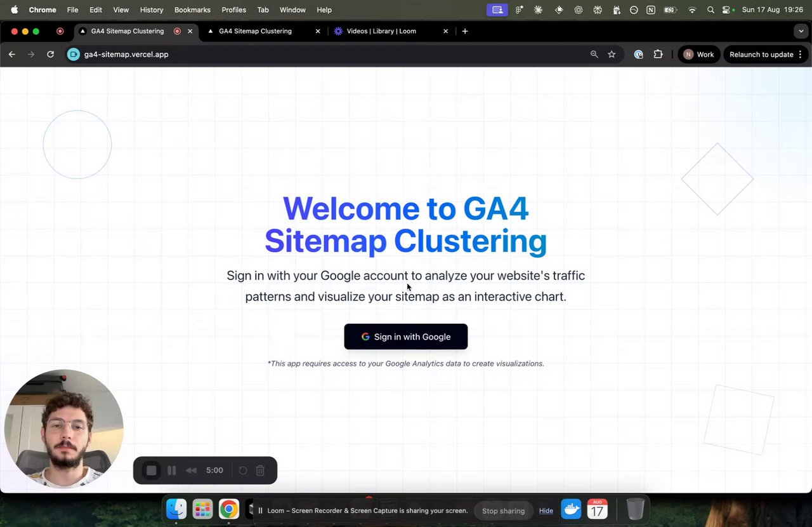
Task: Open Trash from the Dock
Action: click(635, 509)
